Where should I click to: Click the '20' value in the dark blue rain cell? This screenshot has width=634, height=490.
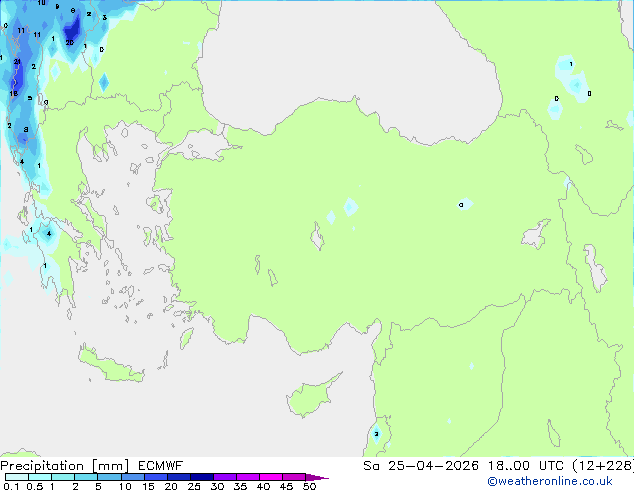[70, 42]
